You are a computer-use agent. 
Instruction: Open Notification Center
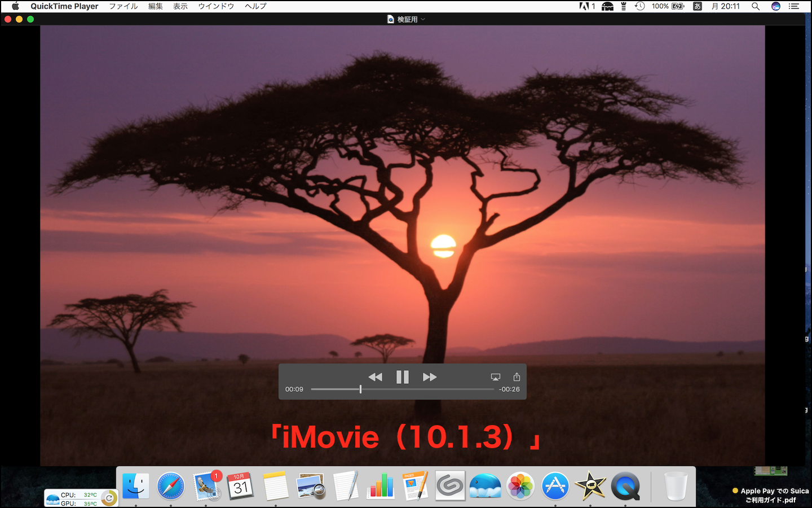[x=794, y=6]
